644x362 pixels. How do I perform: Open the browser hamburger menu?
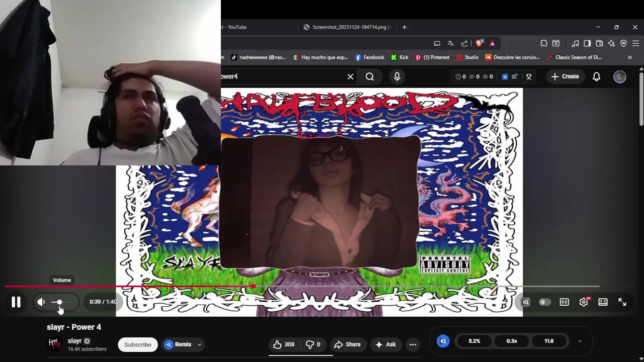[636, 43]
